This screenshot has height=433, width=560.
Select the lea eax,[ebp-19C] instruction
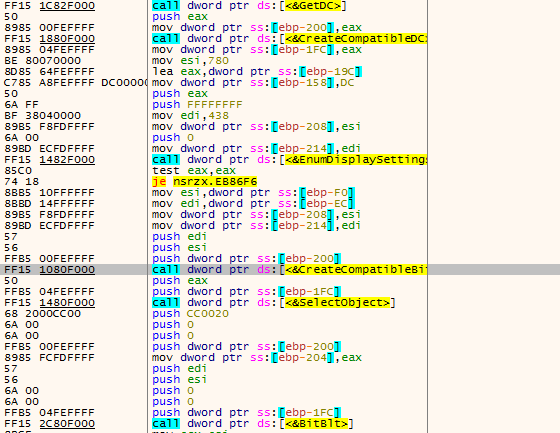(x=257, y=72)
